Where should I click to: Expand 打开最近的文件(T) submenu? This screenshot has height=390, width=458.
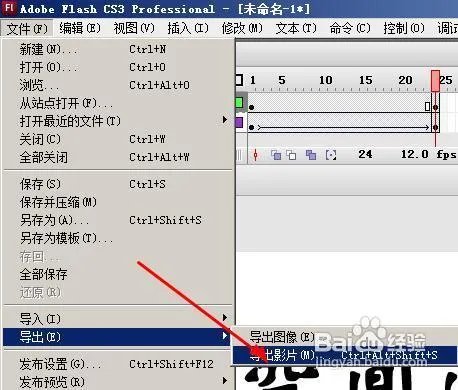click(118, 121)
